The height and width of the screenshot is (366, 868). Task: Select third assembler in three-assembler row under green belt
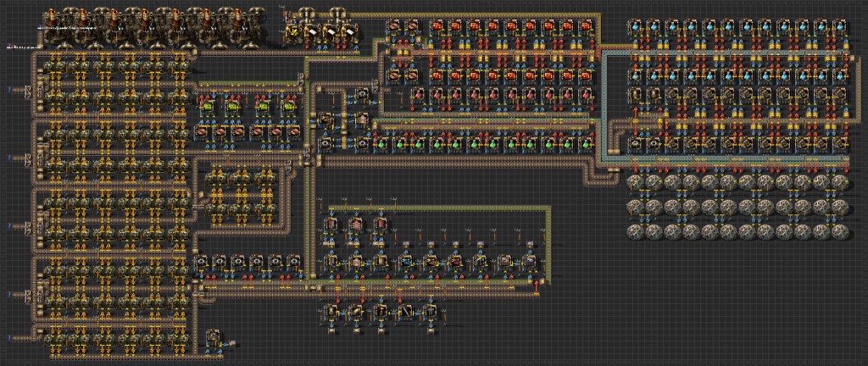tap(380, 224)
